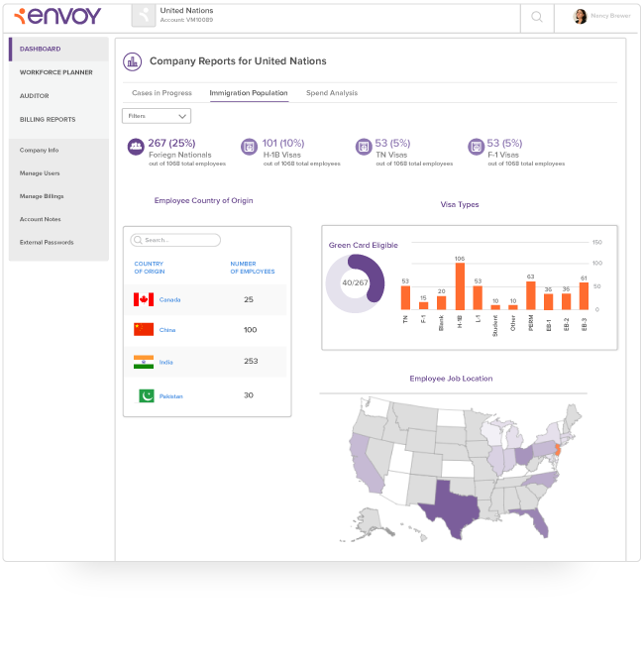Viewport: 644px width, 666px height.
Task: Open the search magnifier in header
Action: point(537,17)
